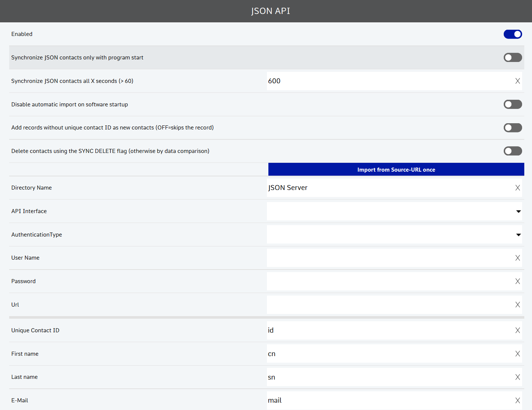Expand the AuthenticationType dropdown
Screen dimensions: 532x410
coord(394,235)
